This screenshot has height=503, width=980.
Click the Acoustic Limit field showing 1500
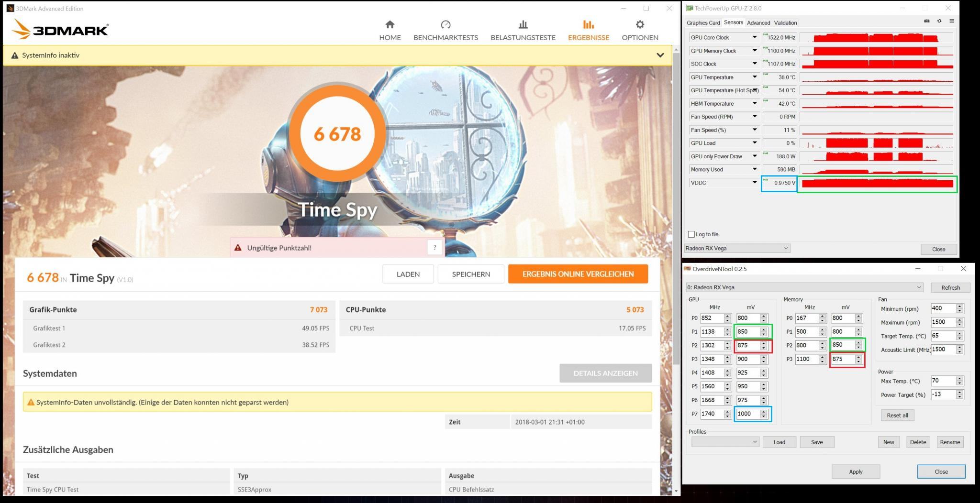point(943,350)
